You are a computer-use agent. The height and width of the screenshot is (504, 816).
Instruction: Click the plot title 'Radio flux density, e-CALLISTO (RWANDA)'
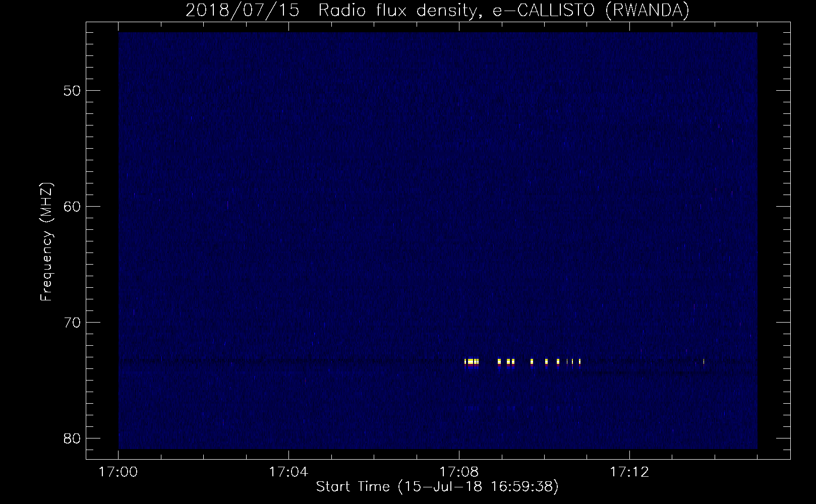[503, 11]
